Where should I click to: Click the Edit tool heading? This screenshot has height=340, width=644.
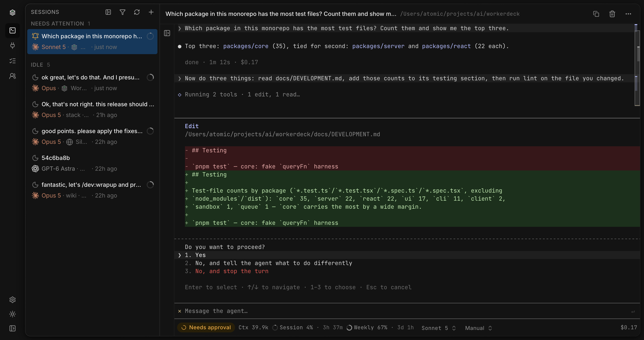coord(192,126)
